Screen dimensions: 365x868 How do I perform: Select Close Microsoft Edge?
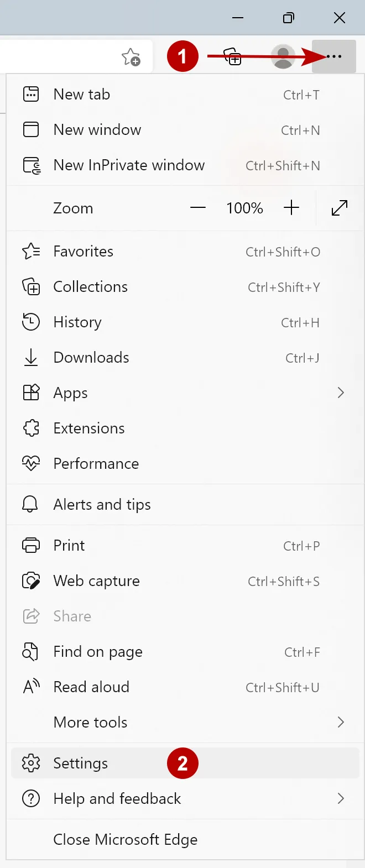[x=126, y=839]
